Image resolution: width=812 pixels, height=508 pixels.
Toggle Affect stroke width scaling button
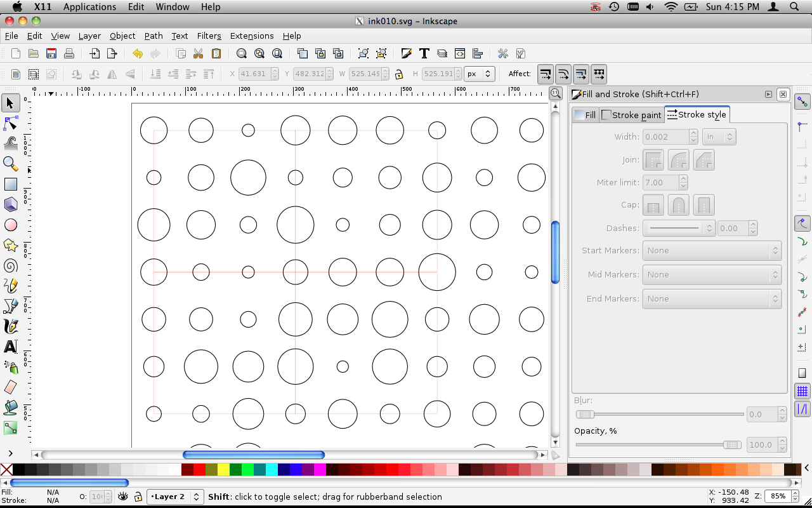coord(546,74)
